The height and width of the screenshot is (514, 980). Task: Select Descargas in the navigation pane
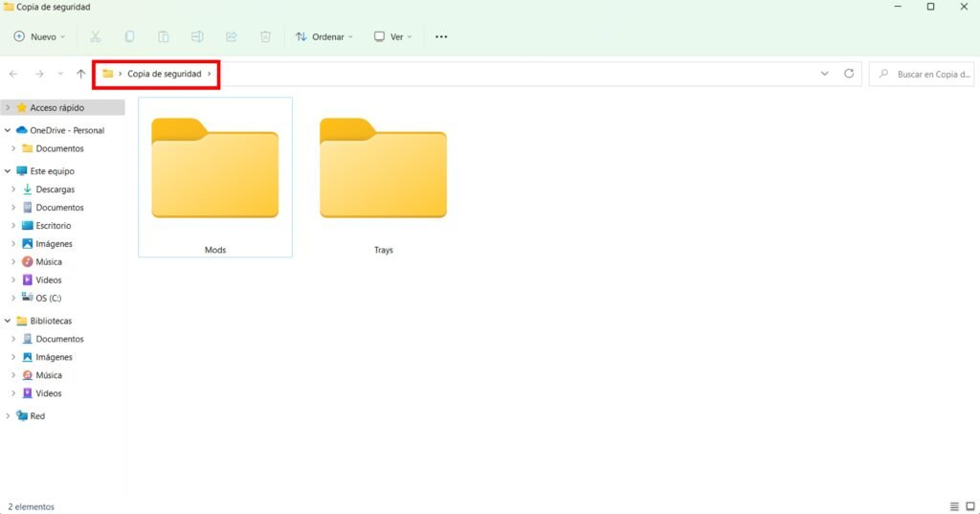click(55, 190)
